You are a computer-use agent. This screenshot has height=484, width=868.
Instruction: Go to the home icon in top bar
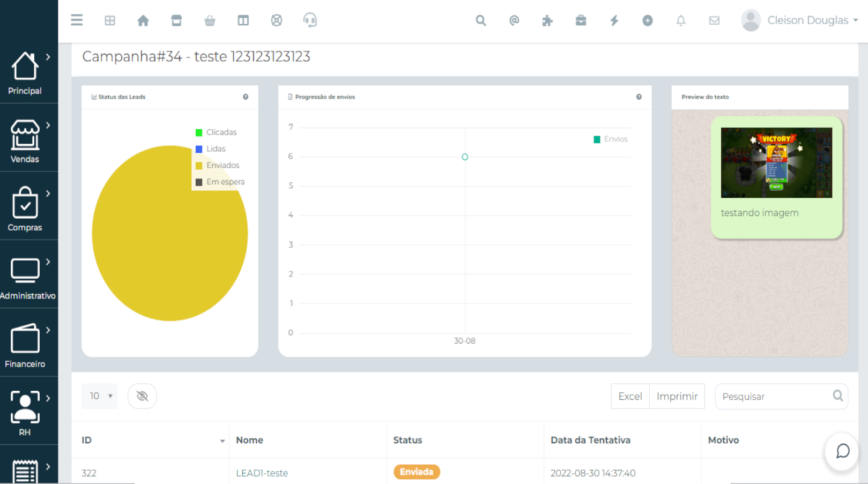click(143, 20)
